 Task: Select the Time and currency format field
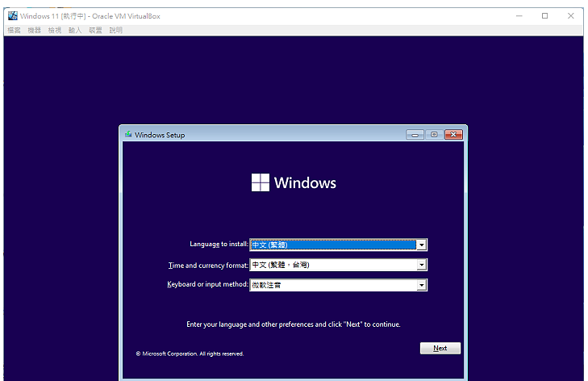click(x=338, y=265)
